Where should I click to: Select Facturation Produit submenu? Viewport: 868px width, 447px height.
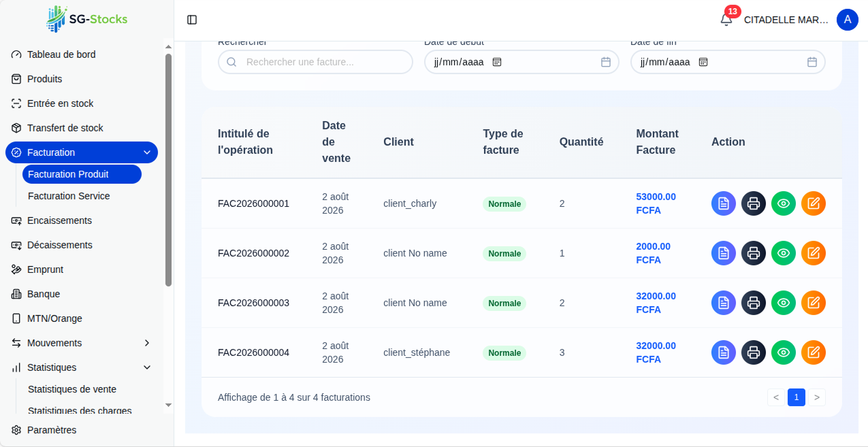82,174
